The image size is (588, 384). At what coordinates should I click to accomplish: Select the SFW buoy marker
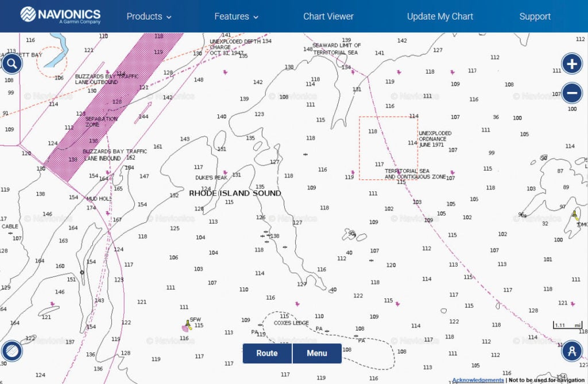pyautogui.click(x=187, y=326)
